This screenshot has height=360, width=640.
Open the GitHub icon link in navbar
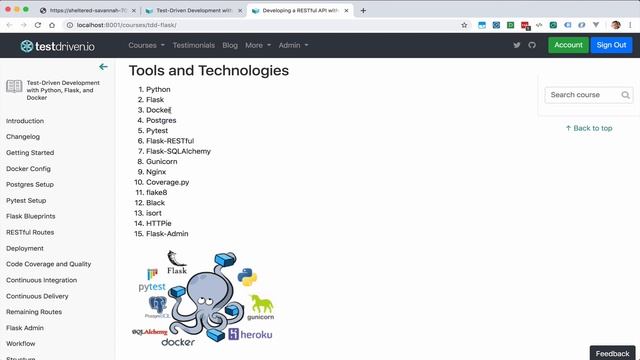(532, 45)
